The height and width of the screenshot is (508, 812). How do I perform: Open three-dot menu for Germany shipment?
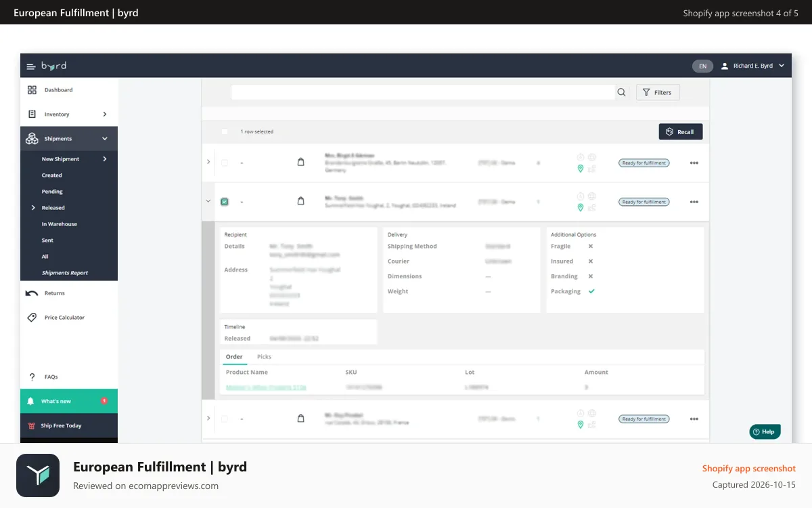694,163
